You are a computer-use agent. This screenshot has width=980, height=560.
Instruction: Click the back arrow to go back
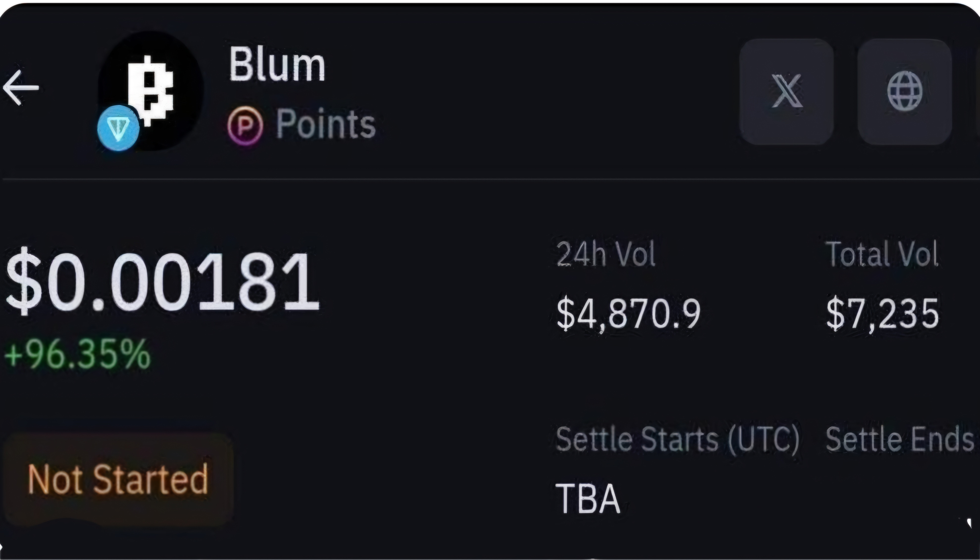click(x=21, y=88)
